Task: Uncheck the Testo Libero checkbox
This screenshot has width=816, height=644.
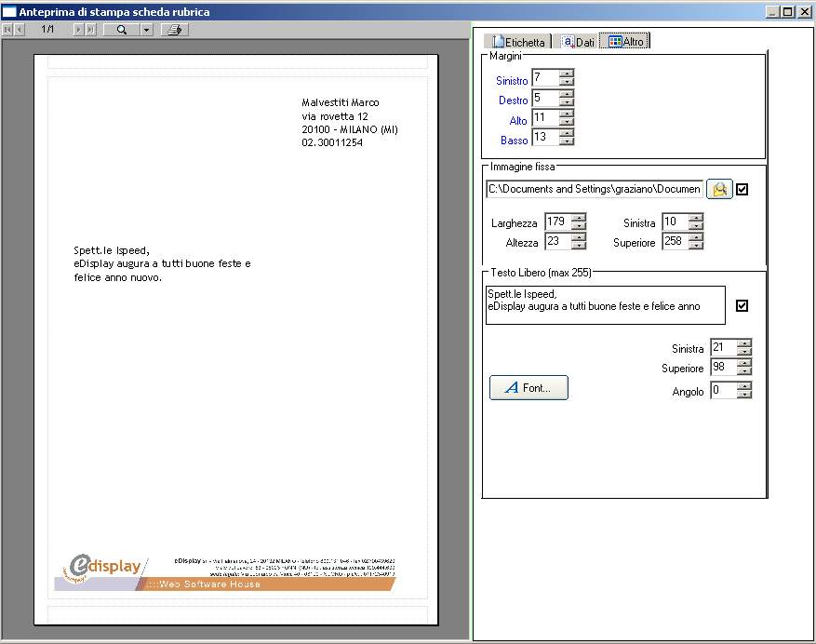Action: [x=742, y=306]
